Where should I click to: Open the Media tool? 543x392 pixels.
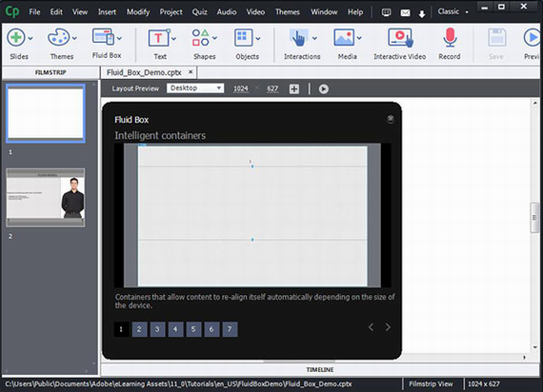click(344, 38)
